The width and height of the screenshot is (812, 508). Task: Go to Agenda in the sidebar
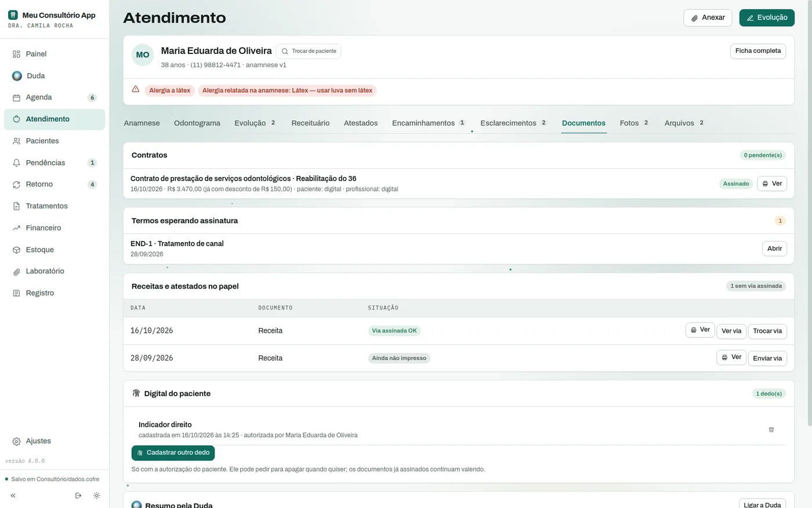(55, 98)
